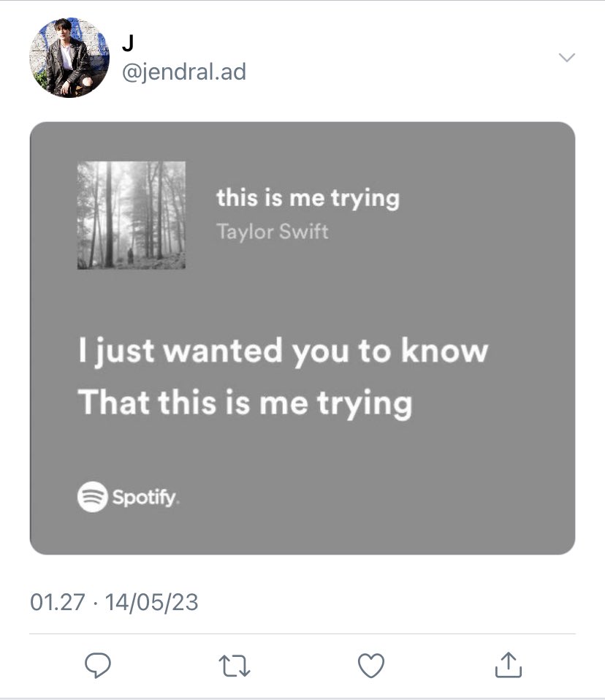Tap the reply speech bubble icon
Screen dimensions: 605x700
[x=97, y=664]
